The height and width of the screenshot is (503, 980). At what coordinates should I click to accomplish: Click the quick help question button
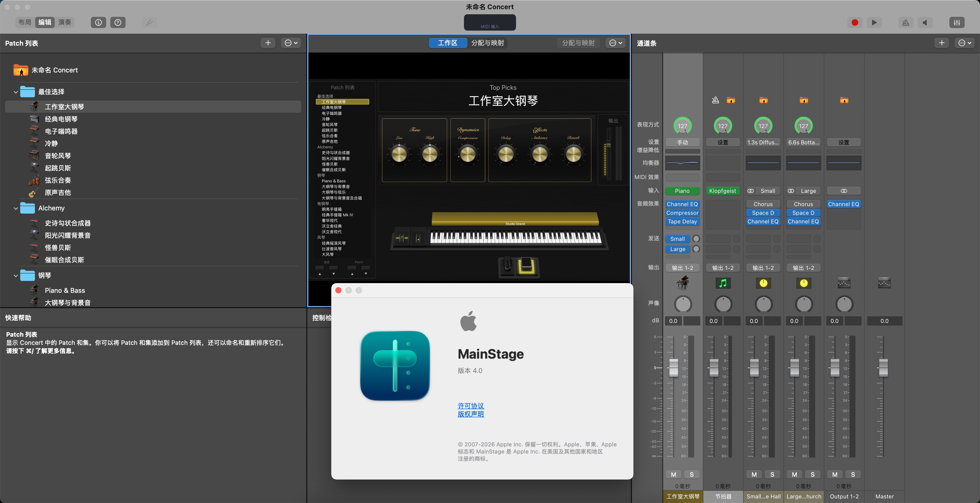(118, 22)
